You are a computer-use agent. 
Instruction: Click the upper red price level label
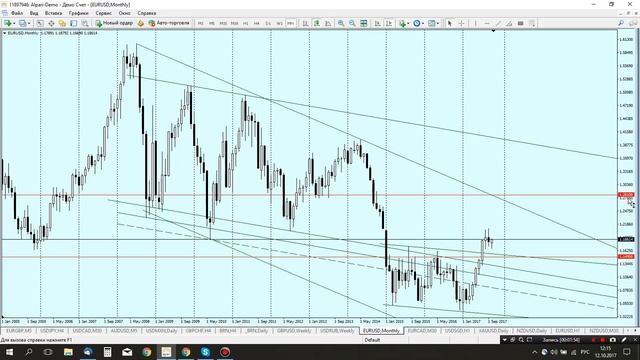[x=626, y=195]
